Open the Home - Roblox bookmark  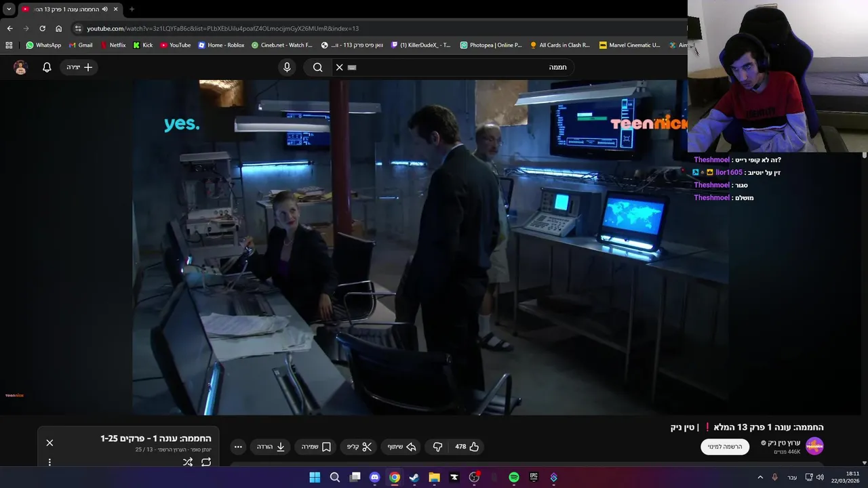(x=221, y=45)
